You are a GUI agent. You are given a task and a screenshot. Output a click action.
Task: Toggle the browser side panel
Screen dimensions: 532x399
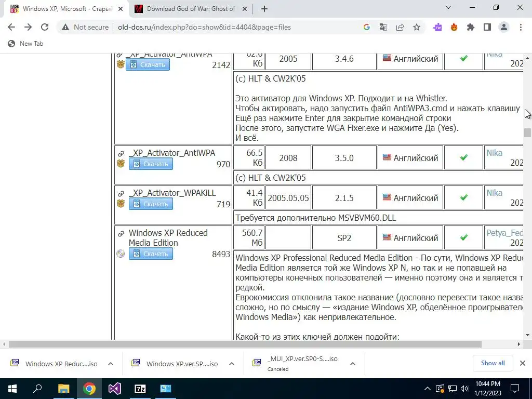(487, 27)
